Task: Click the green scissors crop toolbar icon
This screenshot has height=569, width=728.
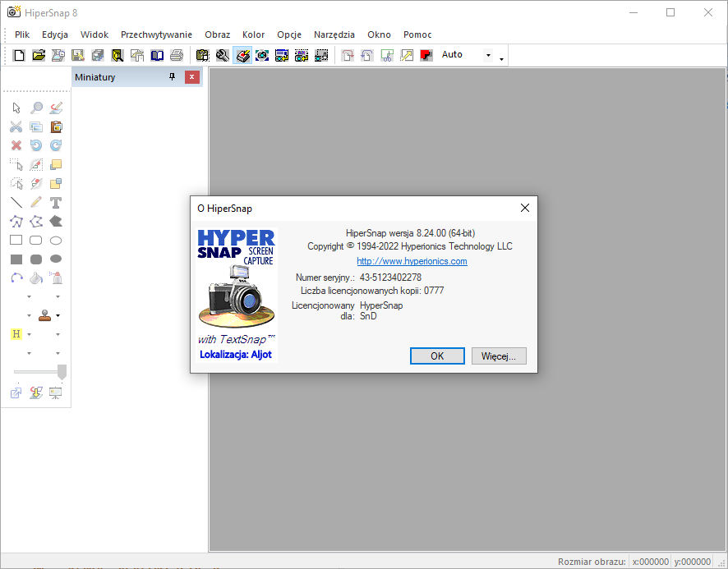Action: (x=387, y=56)
